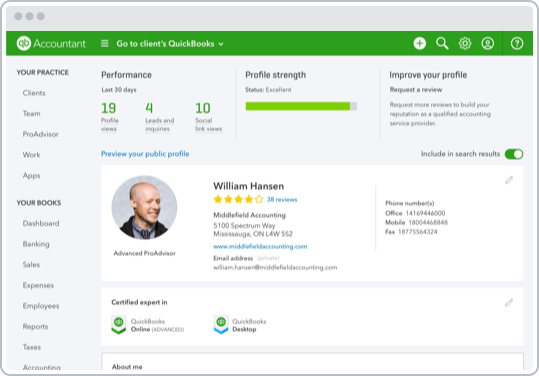The width and height of the screenshot is (539, 376).
Task: Edit the William Hansen profile card pencil
Action: tap(509, 180)
